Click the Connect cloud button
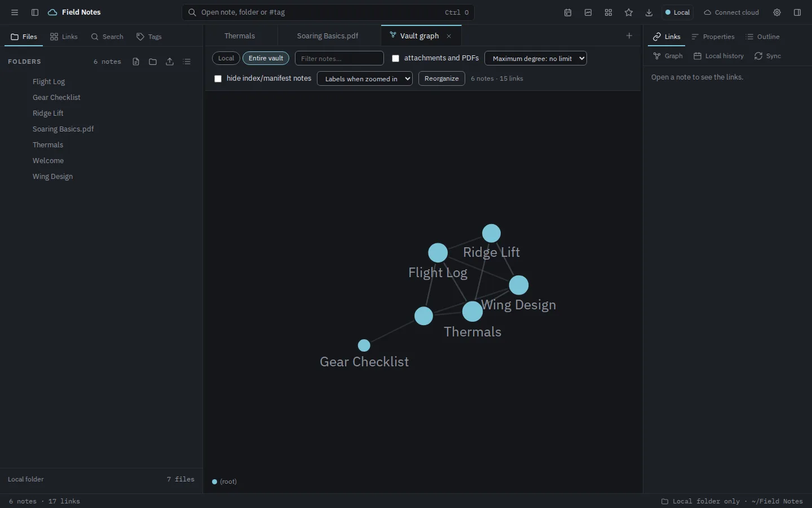This screenshot has width=812, height=508. [731, 12]
